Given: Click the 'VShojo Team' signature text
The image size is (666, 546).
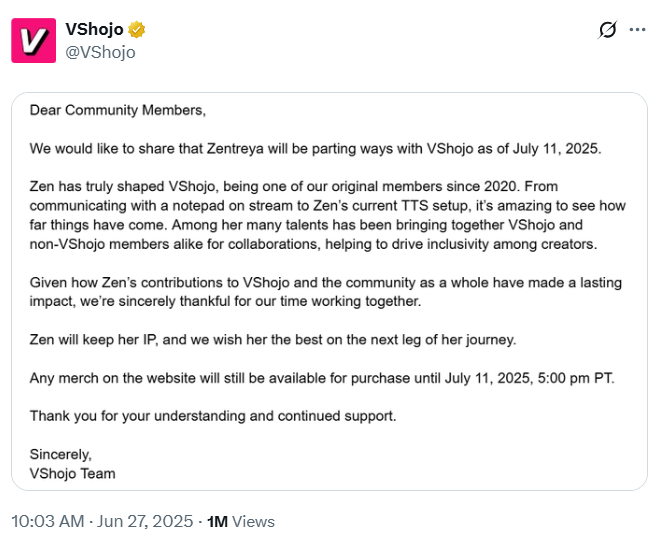Looking at the screenshot, I should (72, 473).
